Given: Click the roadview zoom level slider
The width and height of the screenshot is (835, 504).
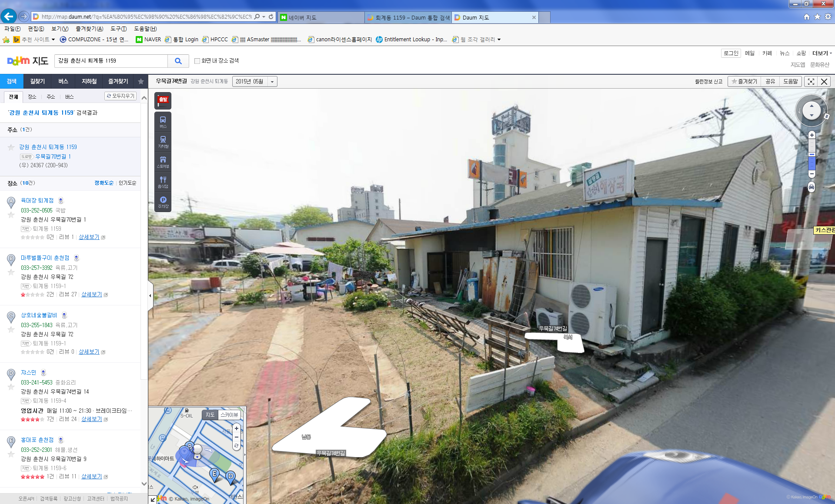Looking at the screenshot, I should (x=812, y=155).
